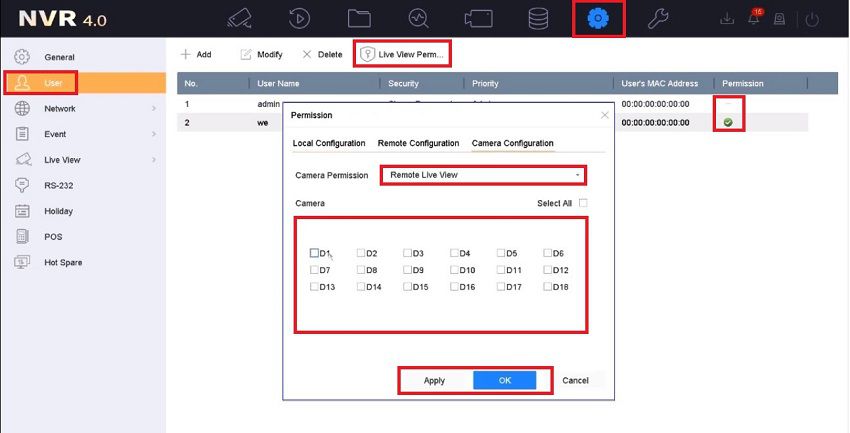Select the Hot Spare sidebar icon

tap(22, 262)
